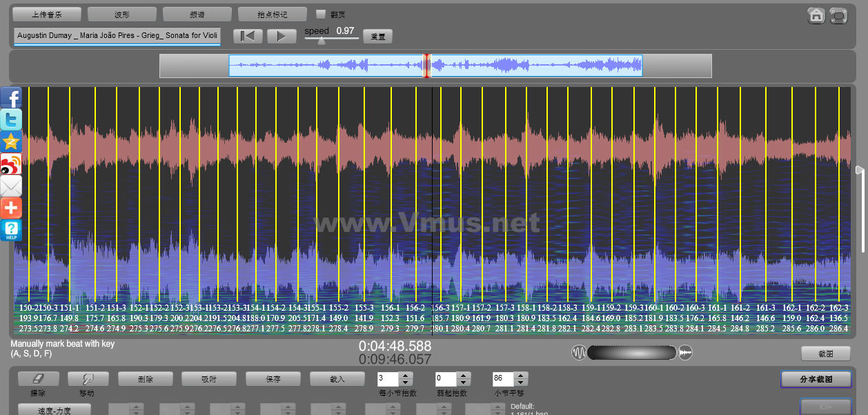This screenshot has width=868, height=415.
Task: Click the email envelope share icon
Action: (x=11, y=186)
